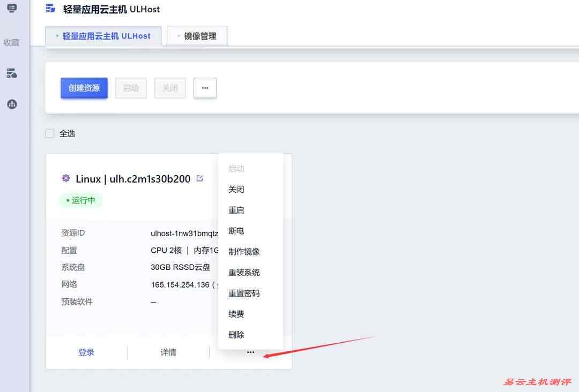Click the network globe icon in the sidebar
Screen dimensions: 579x392
pos(12,104)
